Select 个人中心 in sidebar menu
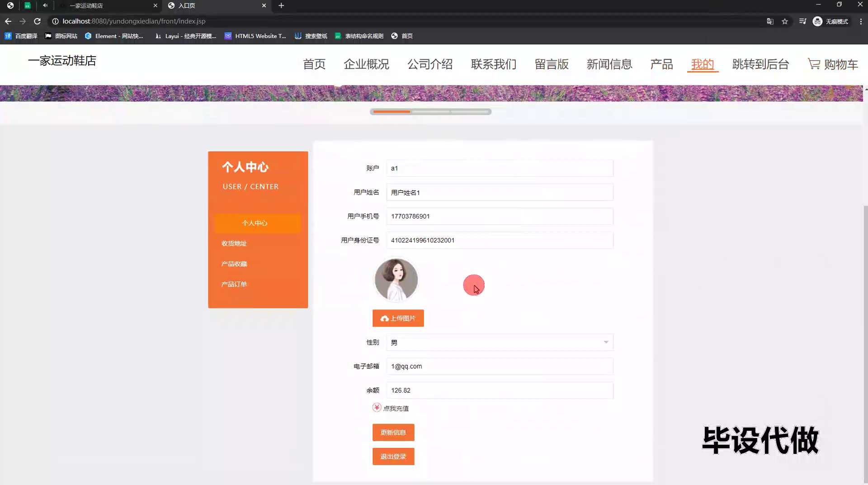Image resolution: width=868 pixels, height=485 pixels. 258,223
